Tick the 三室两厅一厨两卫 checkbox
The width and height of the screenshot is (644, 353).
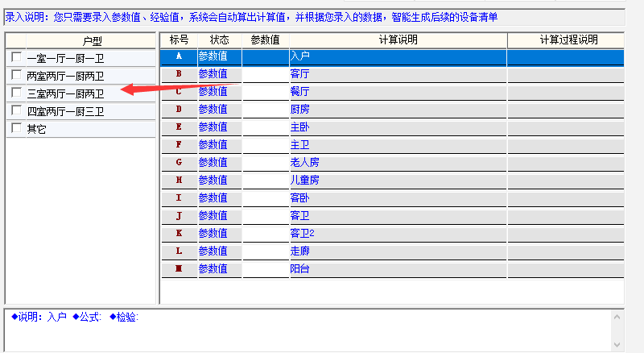pos(16,92)
